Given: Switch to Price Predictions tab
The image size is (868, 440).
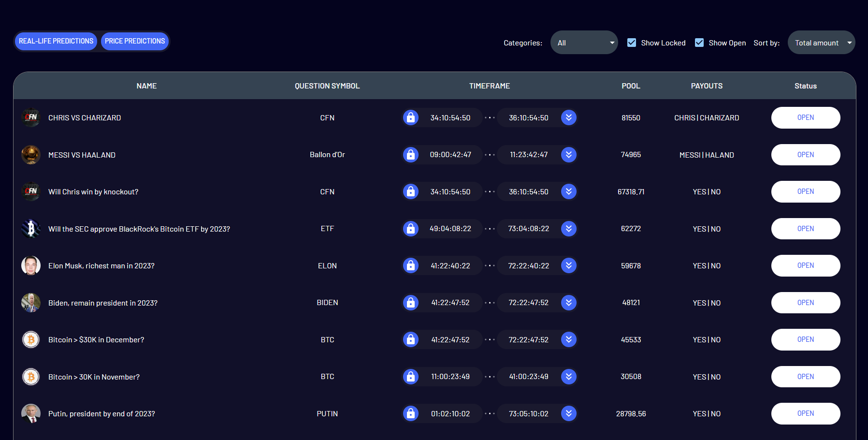Looking at the screenshot, I should 135,41.
